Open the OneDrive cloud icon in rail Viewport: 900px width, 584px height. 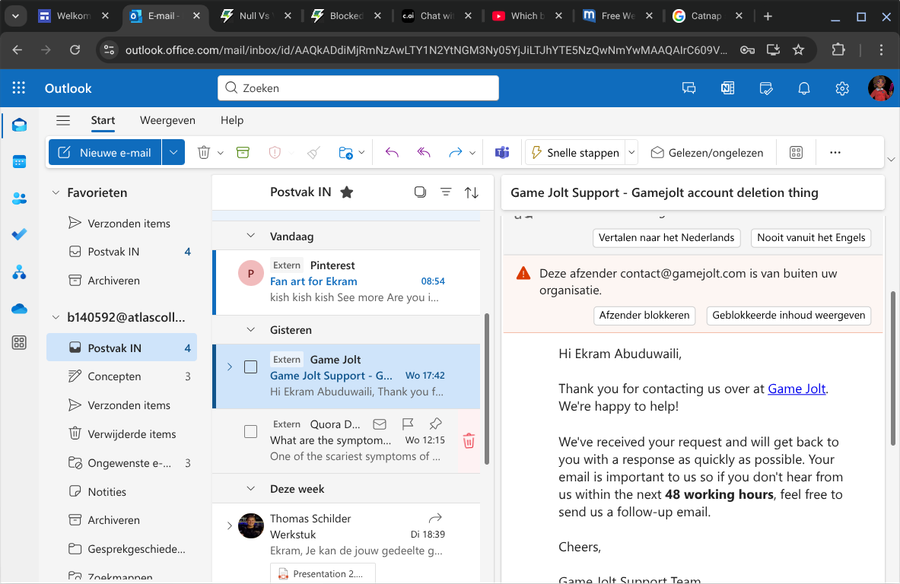pos(19,308)
